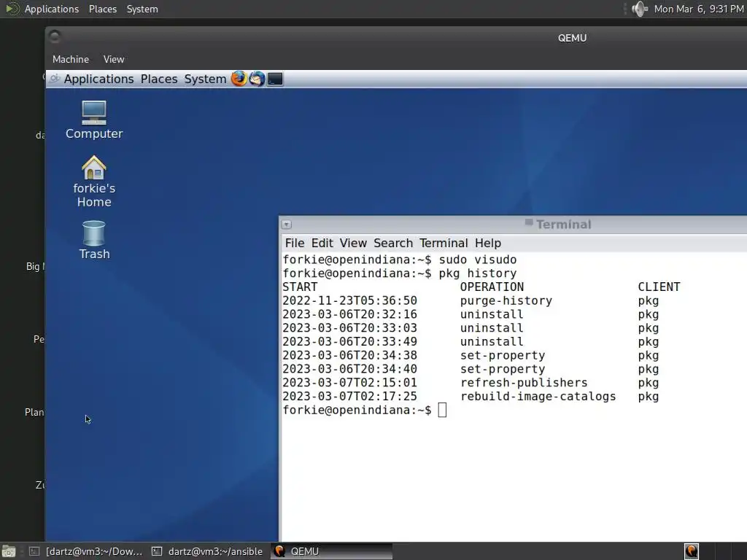The image size is (747, 560).
Task: Click the '2023-03-06T20:34:38' timestamp
Action: click(349, 356)
